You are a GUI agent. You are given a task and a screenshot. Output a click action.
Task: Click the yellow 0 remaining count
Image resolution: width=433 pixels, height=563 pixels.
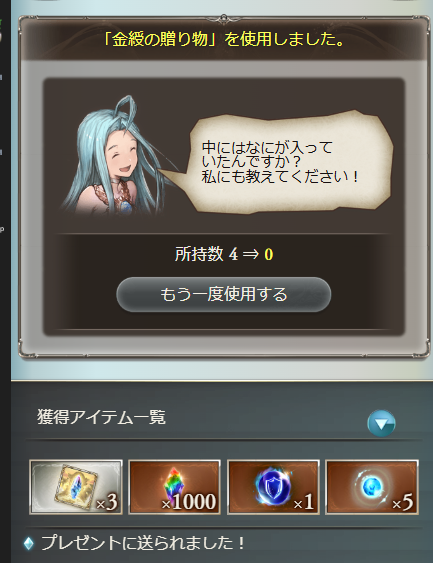269,254
